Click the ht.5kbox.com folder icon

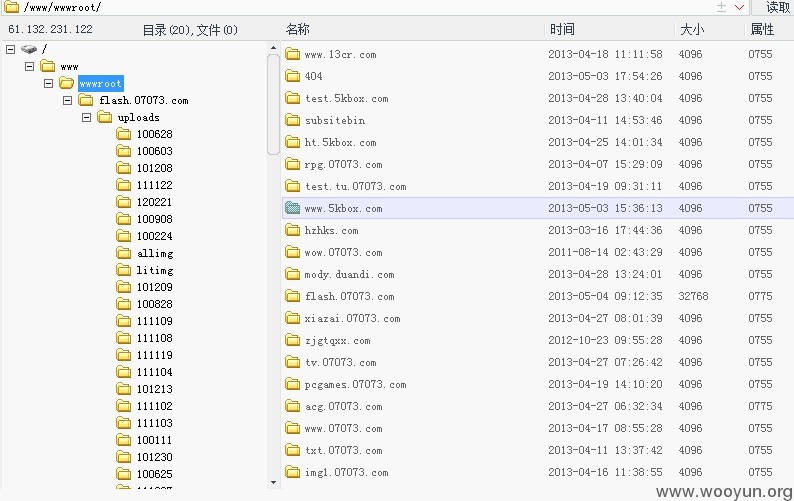click(292, 142)
